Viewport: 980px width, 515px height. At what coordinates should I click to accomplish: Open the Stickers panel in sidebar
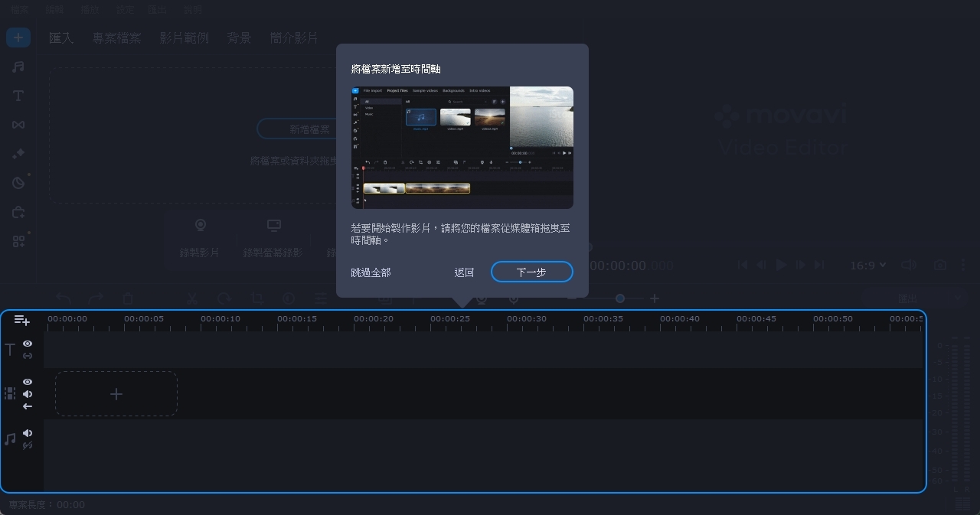[18, 183]
